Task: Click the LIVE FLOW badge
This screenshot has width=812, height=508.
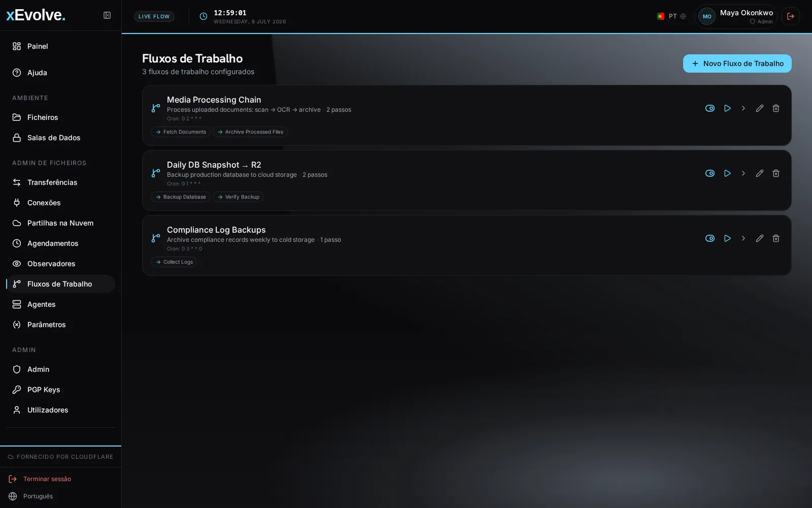Action: coord(154,16)
